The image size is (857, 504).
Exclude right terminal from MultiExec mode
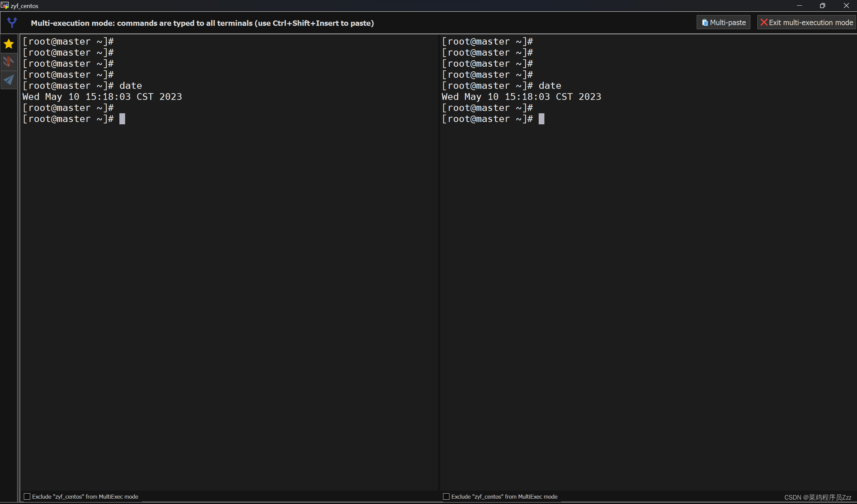tap(446, 497)
